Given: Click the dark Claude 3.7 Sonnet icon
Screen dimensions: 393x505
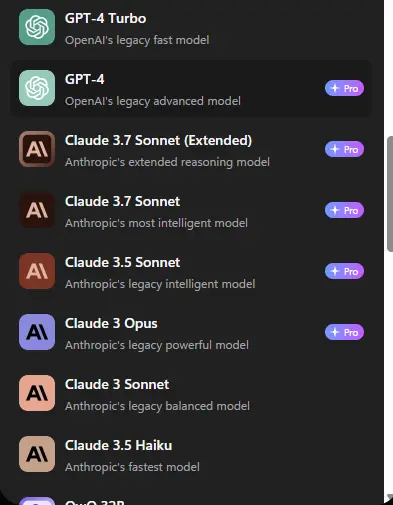Looking at the screenshot, I should click(37, 210).
